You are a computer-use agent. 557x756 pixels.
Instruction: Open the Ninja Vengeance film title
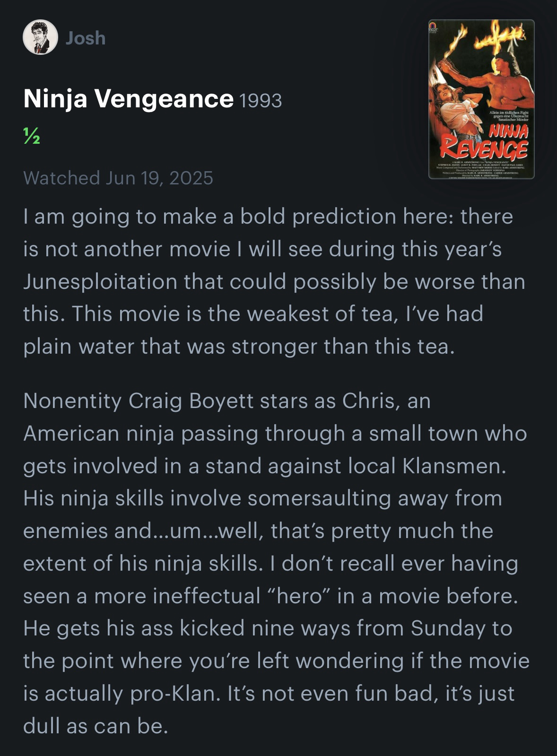pos(128,98)
